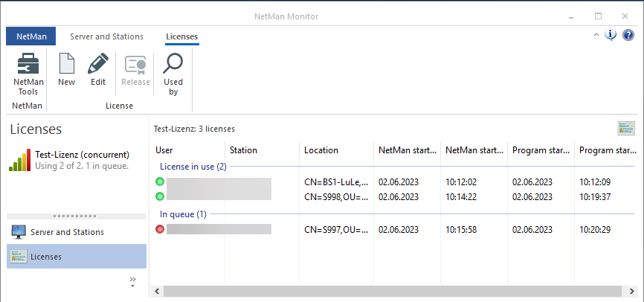Screen dimensions: 644x302
Task: Select the Licenses ribbon tab
Action: tap(181, 36)
